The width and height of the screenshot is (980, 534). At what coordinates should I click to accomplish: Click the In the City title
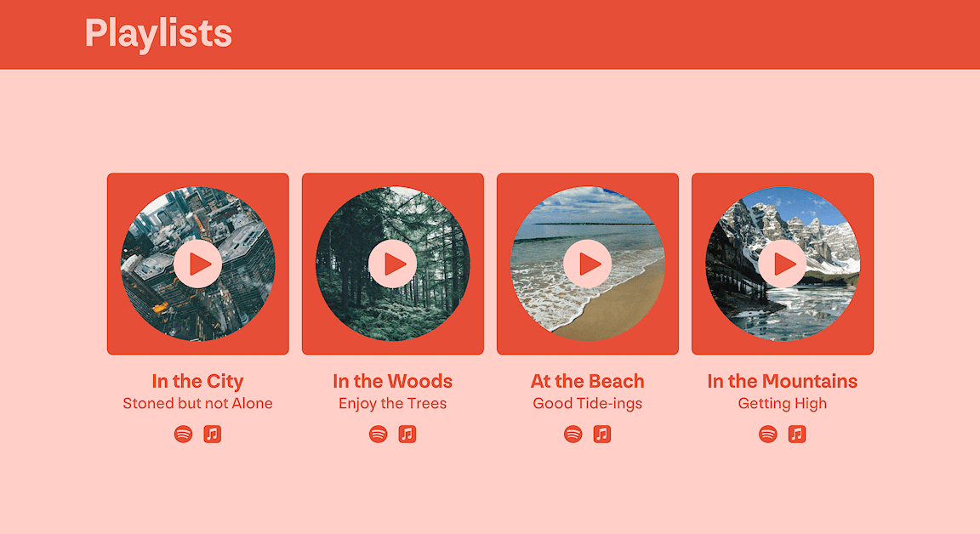[197, 381]
